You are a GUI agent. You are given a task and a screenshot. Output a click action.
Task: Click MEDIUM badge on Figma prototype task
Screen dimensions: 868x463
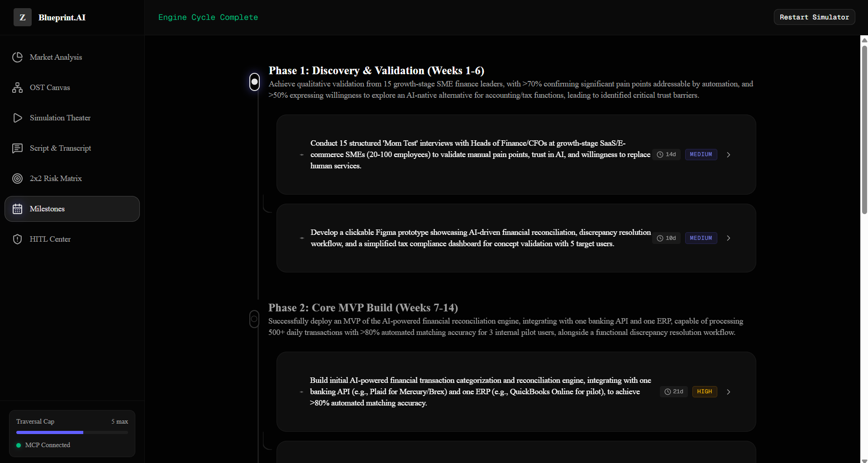(x=701, y=238)
